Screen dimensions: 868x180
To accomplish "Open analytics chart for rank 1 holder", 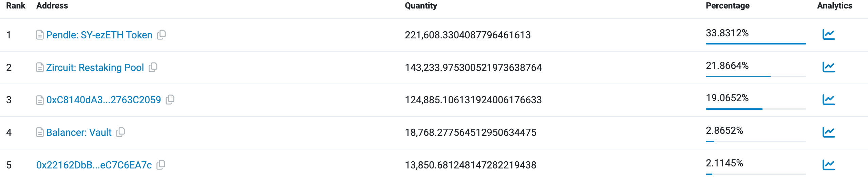I will pos(828,35).
